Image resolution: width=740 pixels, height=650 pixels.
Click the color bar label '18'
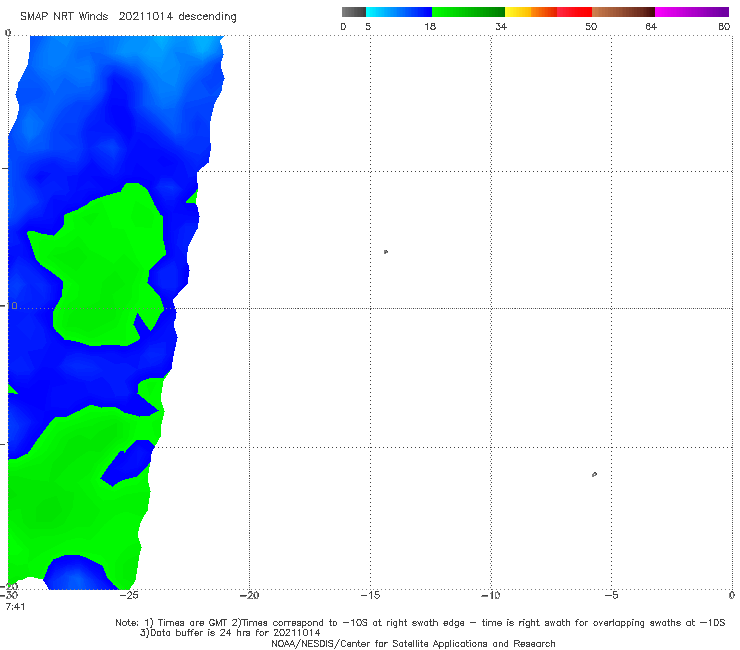tap(430, 27)
